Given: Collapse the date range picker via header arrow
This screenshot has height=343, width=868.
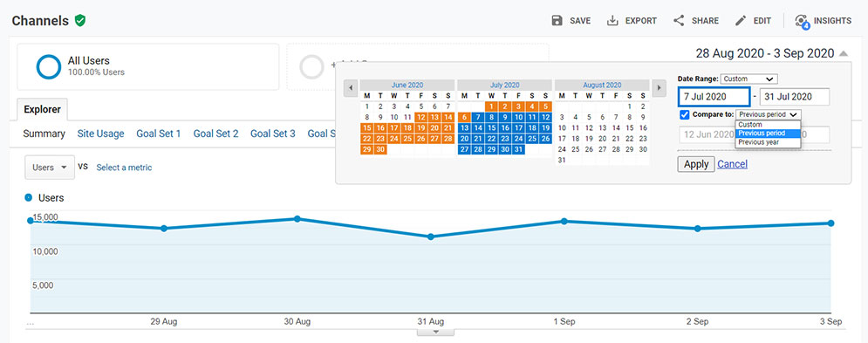Looking at the screenshot, I should (843, 54).
